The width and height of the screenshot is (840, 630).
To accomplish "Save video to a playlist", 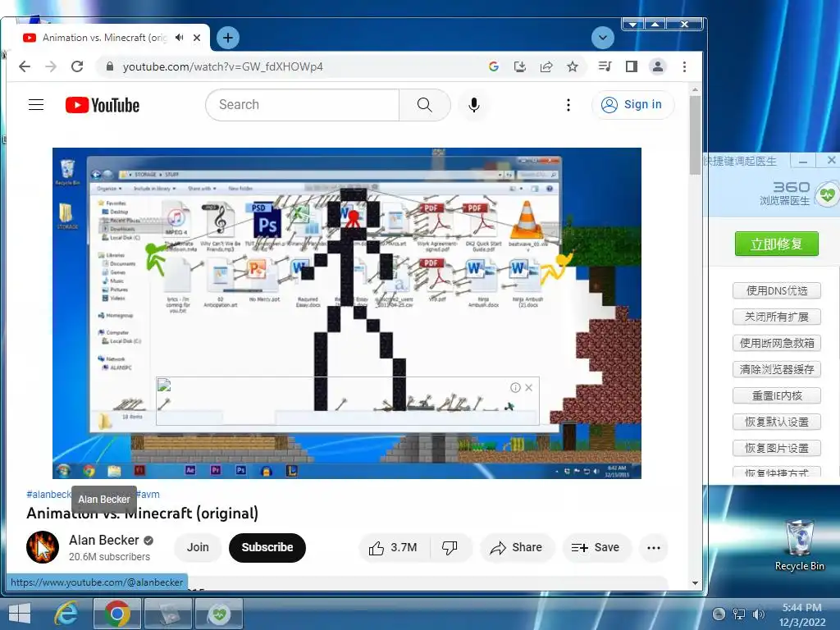I will point(596,547).
